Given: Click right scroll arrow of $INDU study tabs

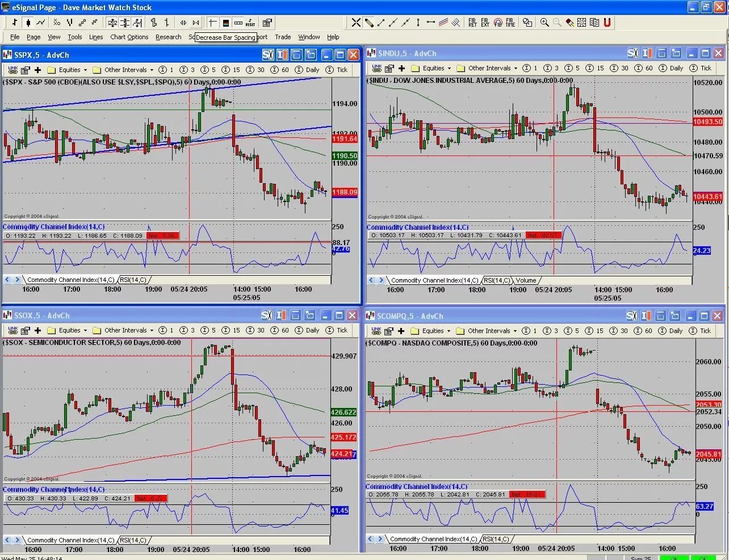Looking at the screenshot, I should tap(380, 280).
